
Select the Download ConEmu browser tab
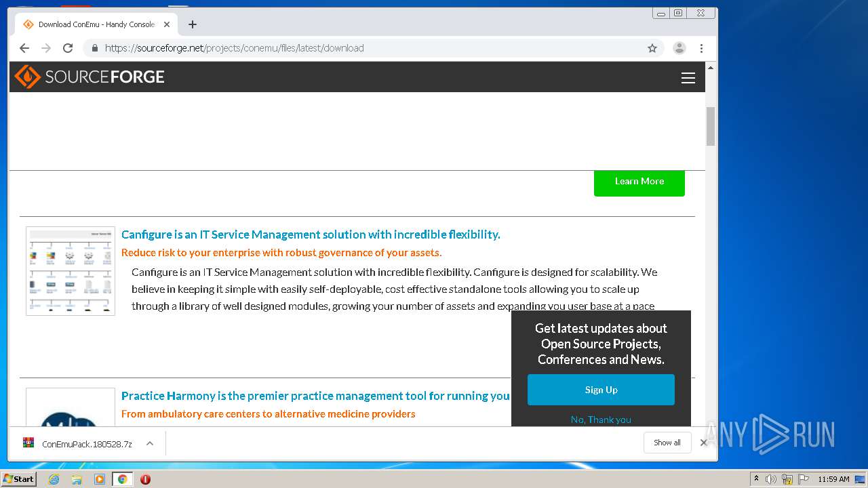96,24
